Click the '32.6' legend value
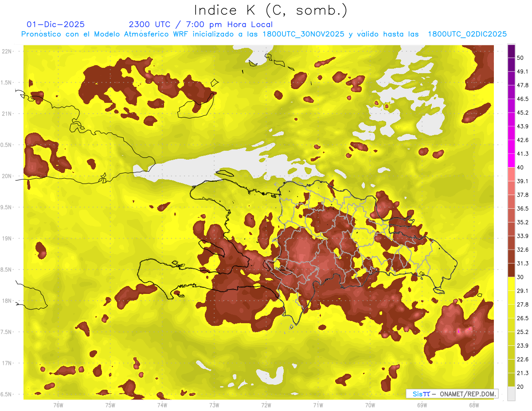532x411 pixels. (523, 250)
